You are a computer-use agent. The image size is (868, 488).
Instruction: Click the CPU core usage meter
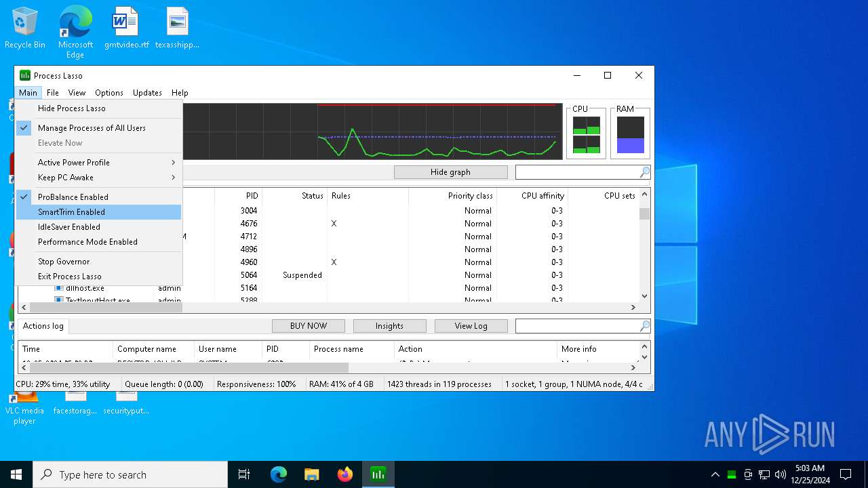click(587, 134)
